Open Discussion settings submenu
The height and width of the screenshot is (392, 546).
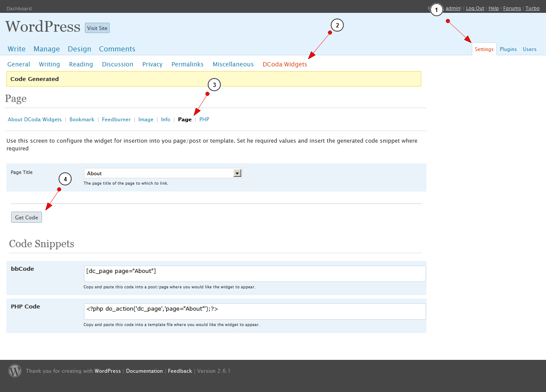(117, 64)
